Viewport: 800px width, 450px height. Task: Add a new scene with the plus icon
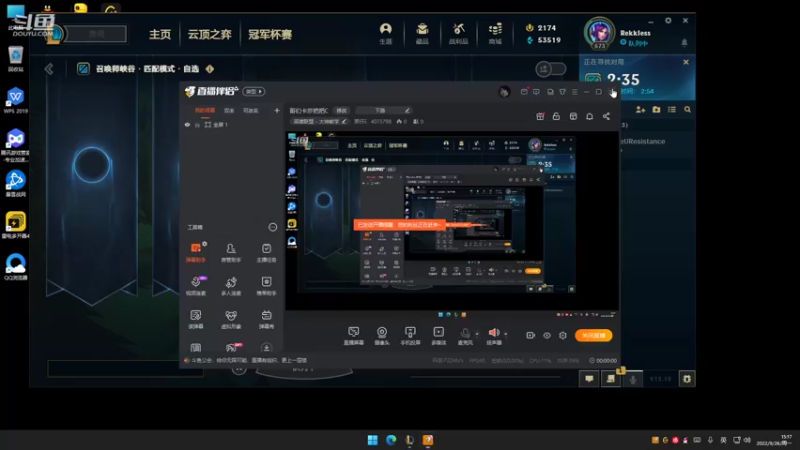(x=277, y=110)
